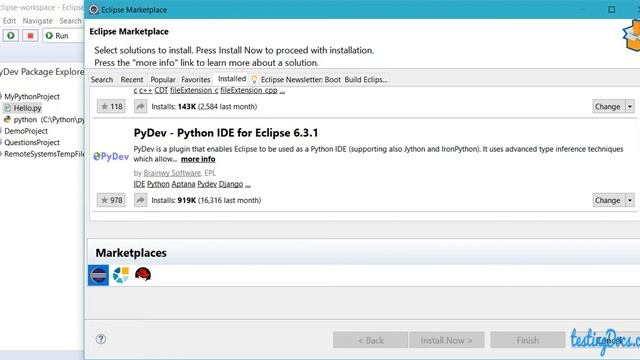The width and height of the screenshot is (640, 360).
Task: Select RemoteSystemsTempFiles project
Action: pos(44,154)
